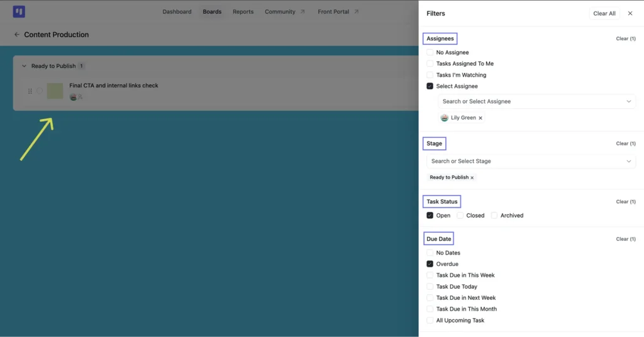Check Task Due in This Week

pos(430,275)
